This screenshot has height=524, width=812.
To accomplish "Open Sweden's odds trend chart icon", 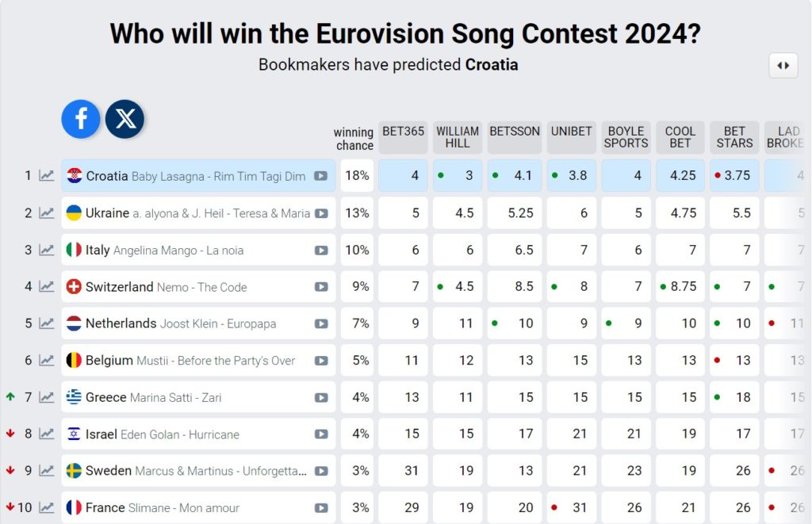I will (47, 471).
